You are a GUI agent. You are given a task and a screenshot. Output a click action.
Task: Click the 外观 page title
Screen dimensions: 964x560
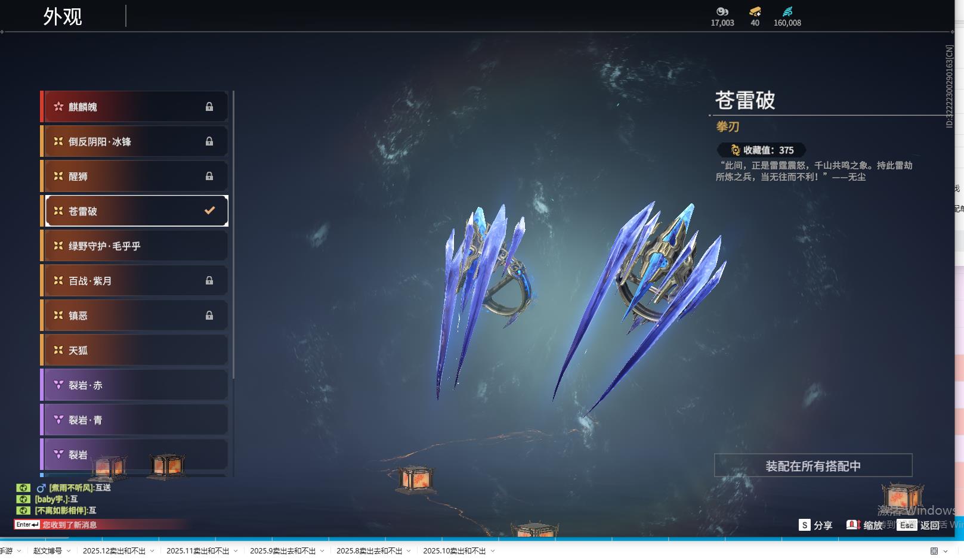(x=63, y=17)
